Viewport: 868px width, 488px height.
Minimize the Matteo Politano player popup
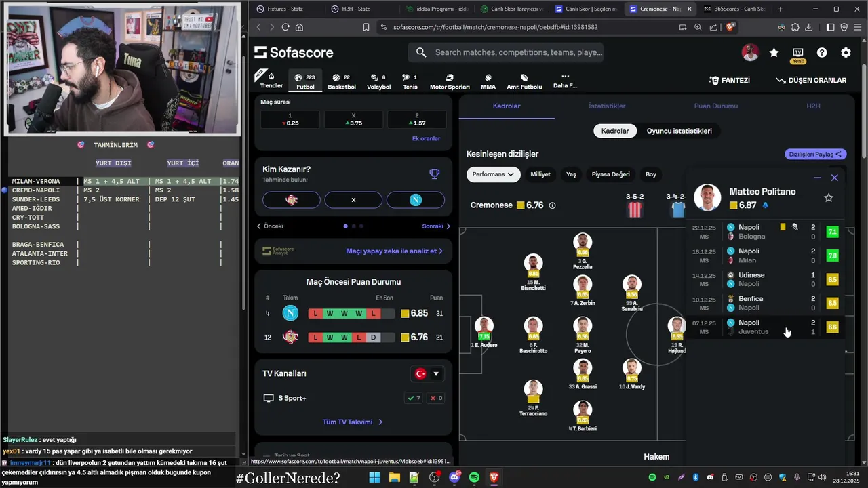(817, 178)
